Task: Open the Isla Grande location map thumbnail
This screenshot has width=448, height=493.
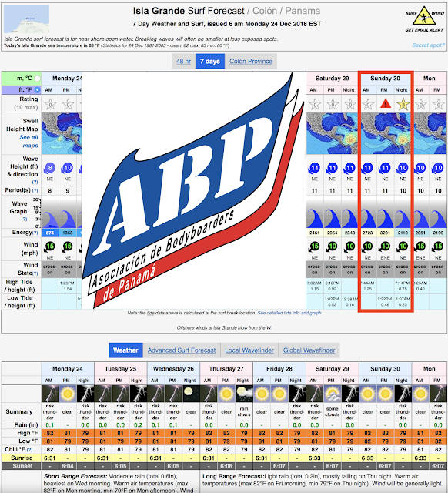Action: click(26, 18)
